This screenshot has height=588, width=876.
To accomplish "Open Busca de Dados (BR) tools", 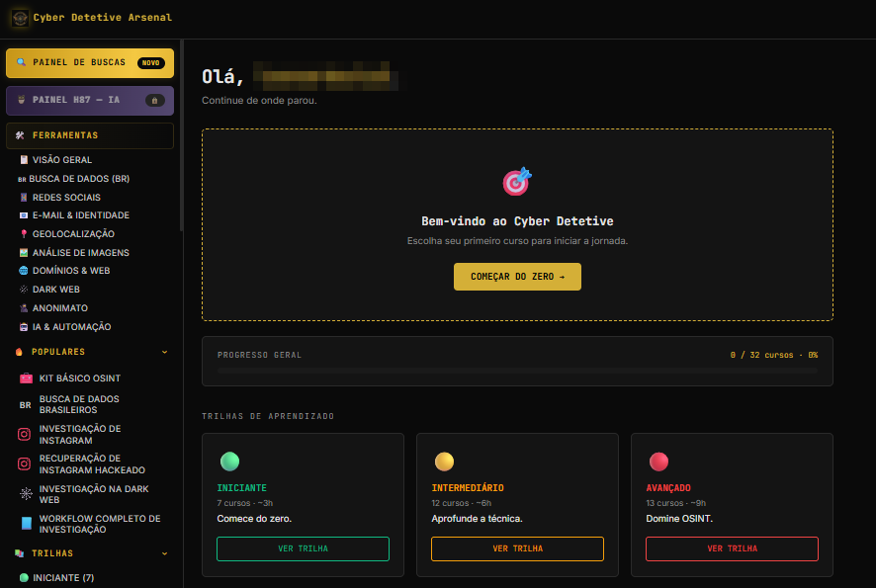I will pyautogui.click(x=74, y=179).
